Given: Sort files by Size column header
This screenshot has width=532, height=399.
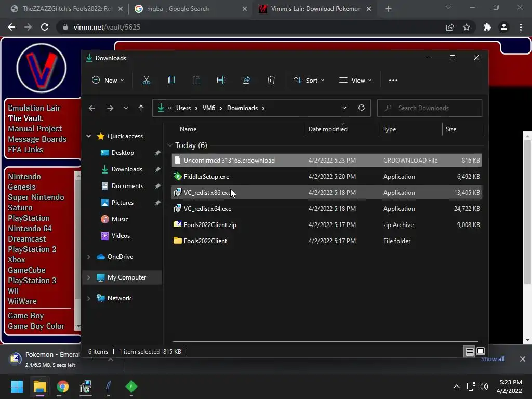Looking at the screenshot, I should pyautogui.click(x=451, y=129).
